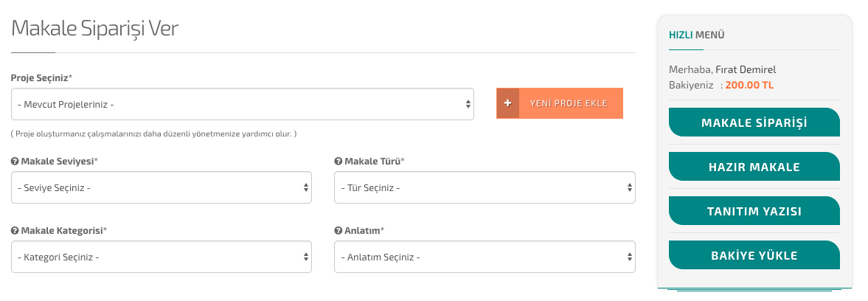The width and height of the screenshot is (868, 301).
Task: Open Makale Siparişi from quick menu
Action: point(754,122)
